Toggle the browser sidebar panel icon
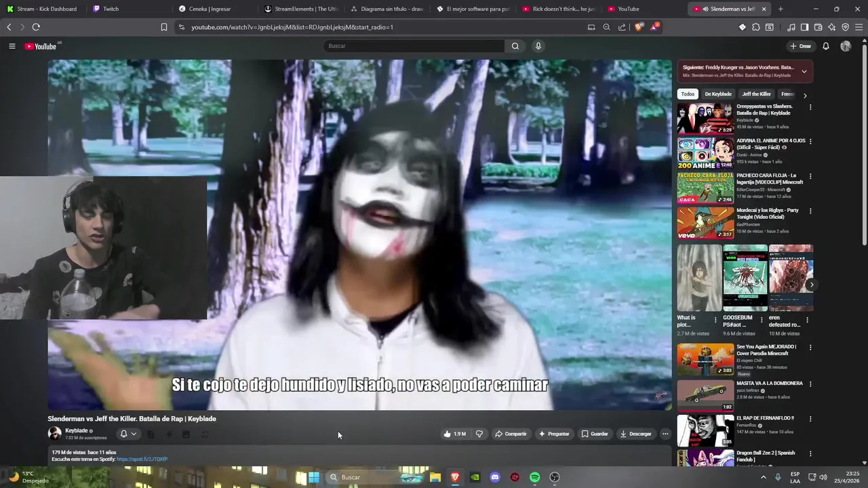 tap(804, 27)
